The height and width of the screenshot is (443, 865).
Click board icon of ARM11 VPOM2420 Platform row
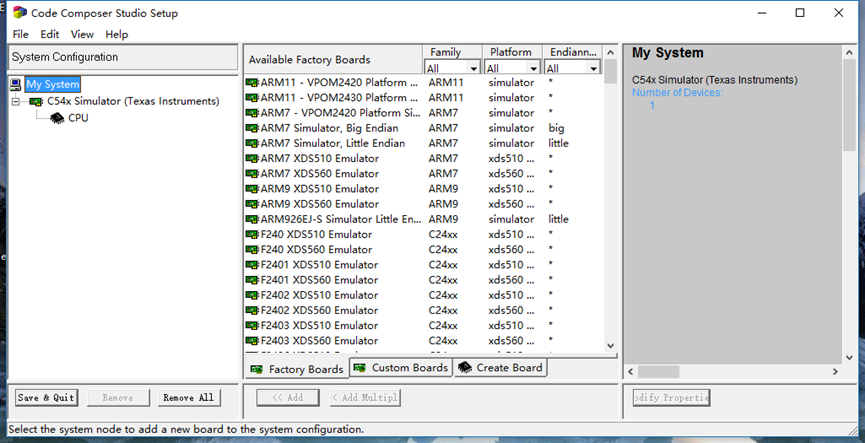click(x=252, y=83)
